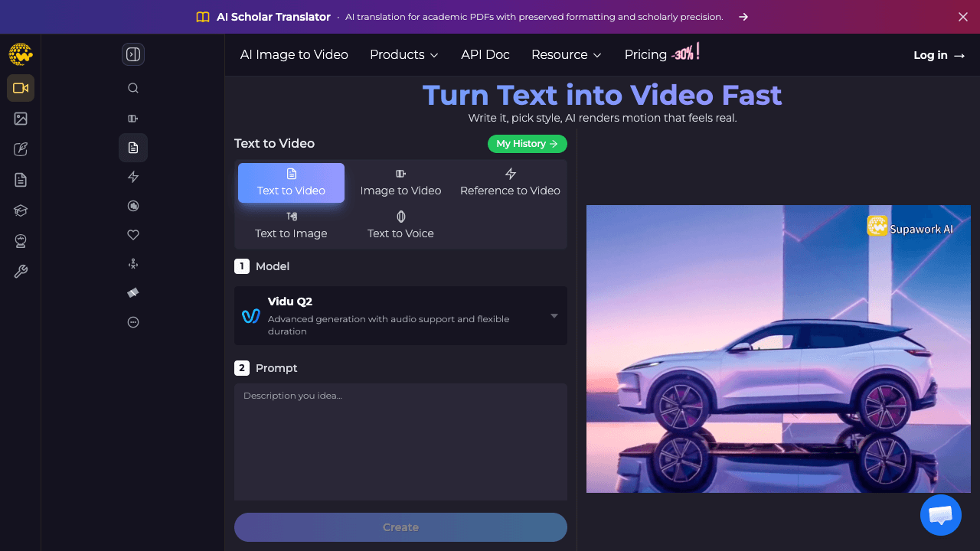Image resolution: width=980 pixels, height=551 pixels.
Task: Click inside the prompt description field
Action: coord(400,442)
